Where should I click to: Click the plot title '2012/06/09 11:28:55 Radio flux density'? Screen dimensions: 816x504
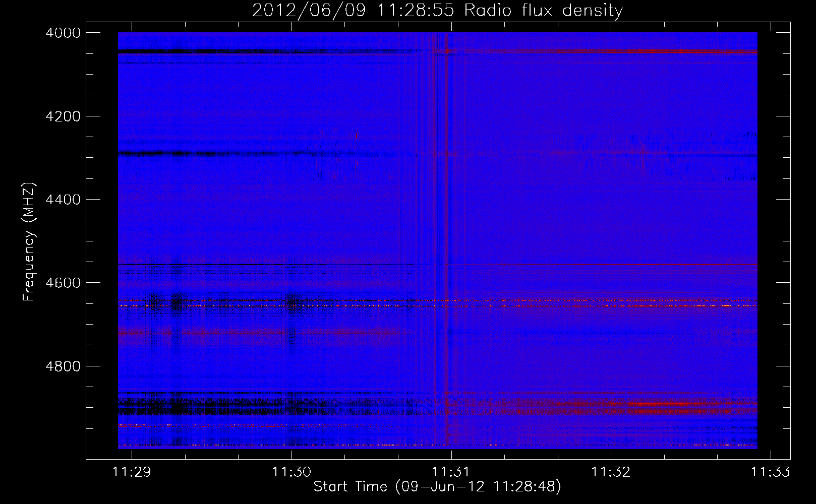(437, 11)
